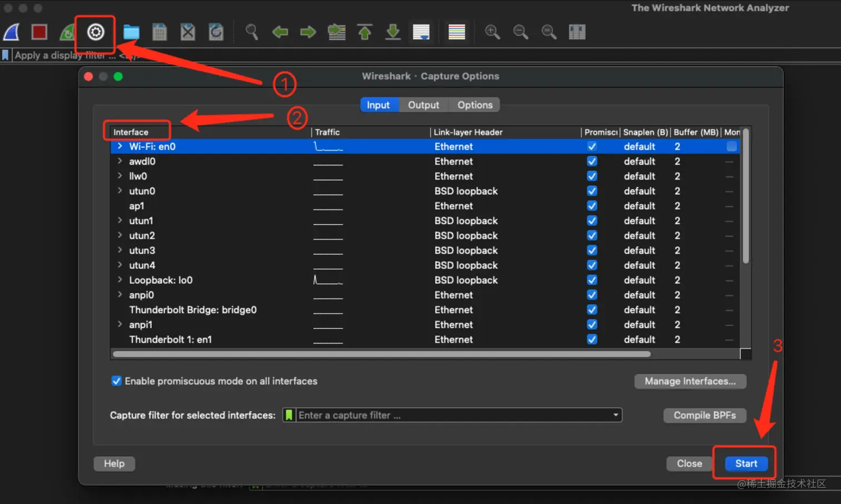
Task: Focus the capture filter input field
Action: coord(452,415)
